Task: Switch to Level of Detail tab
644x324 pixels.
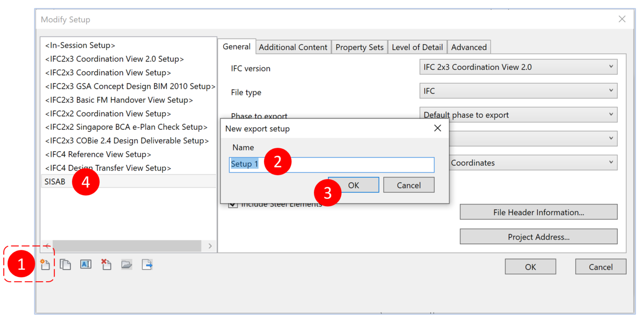Action: [417, 47]
